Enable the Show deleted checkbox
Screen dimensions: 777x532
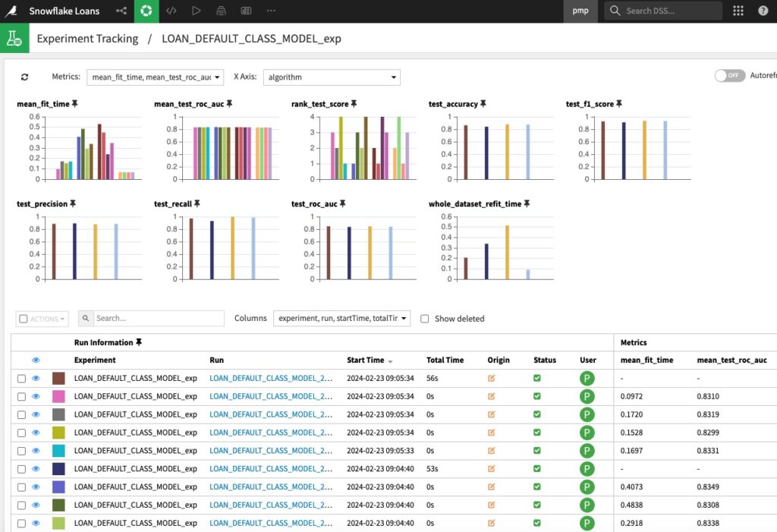pyautogui.click(x=425, y=319)
